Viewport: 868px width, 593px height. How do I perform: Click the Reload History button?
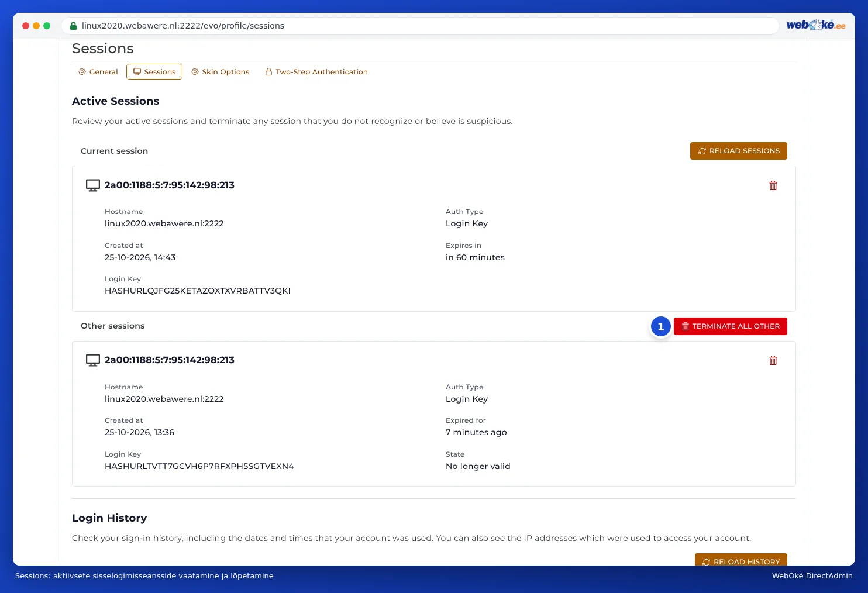point(741,560)
